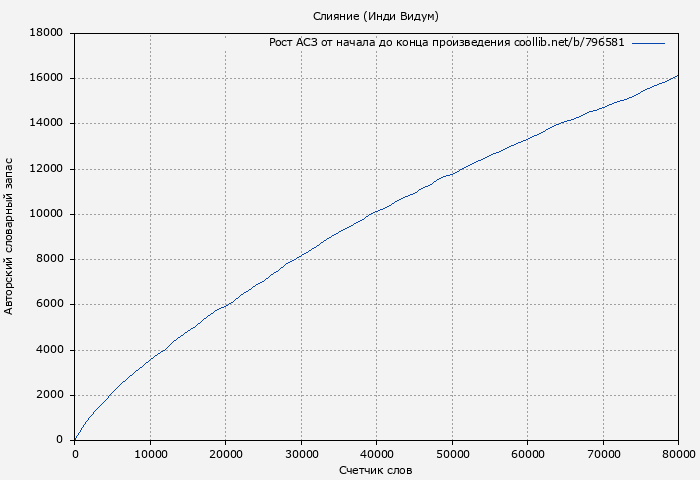Select the 14000 tick label on the y-axis

(x=47, y=123)
